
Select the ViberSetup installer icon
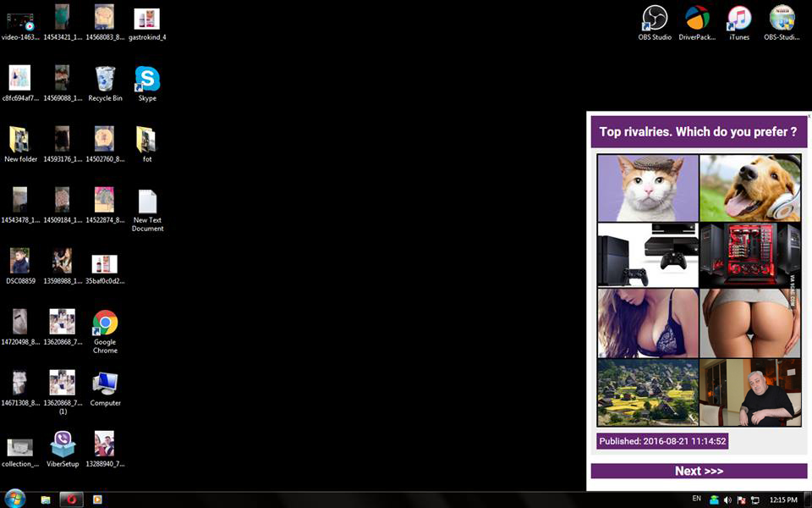point(63,449)
